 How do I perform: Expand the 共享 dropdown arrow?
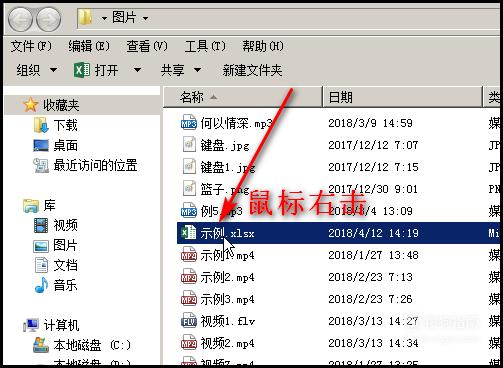(197, 70)
